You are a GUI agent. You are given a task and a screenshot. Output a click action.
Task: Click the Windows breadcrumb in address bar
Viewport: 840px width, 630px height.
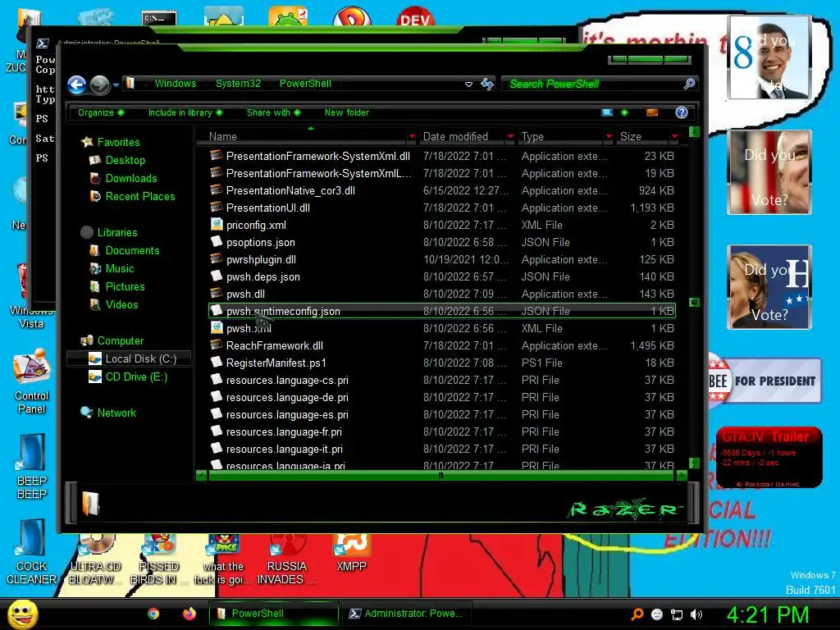pyautogui.click(x=176, y=84)
